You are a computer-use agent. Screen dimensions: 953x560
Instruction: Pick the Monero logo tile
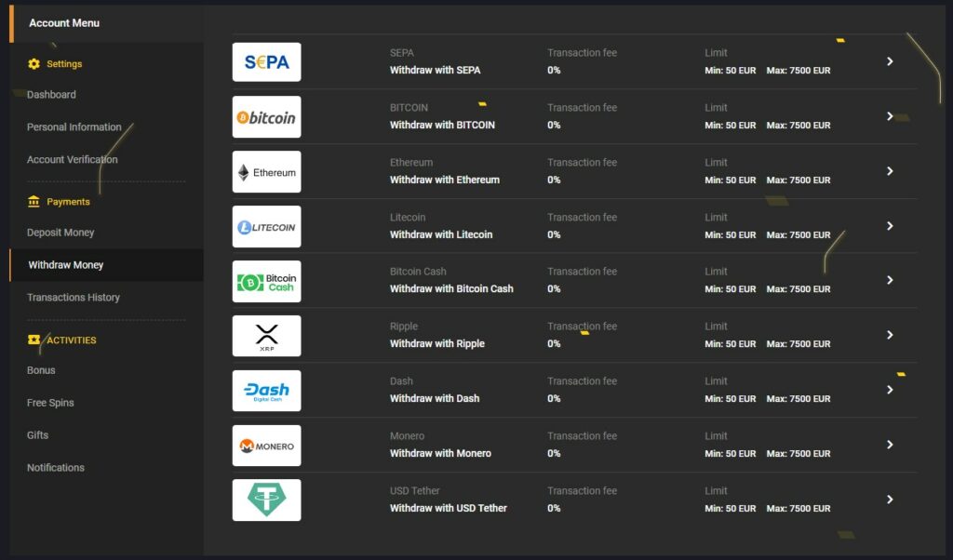point(266,446)
